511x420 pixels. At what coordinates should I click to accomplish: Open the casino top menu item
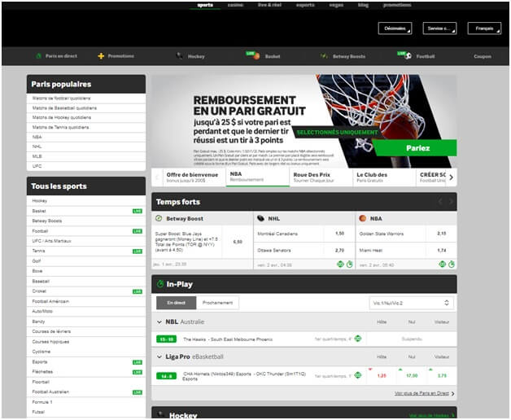[x=235, y=5]
